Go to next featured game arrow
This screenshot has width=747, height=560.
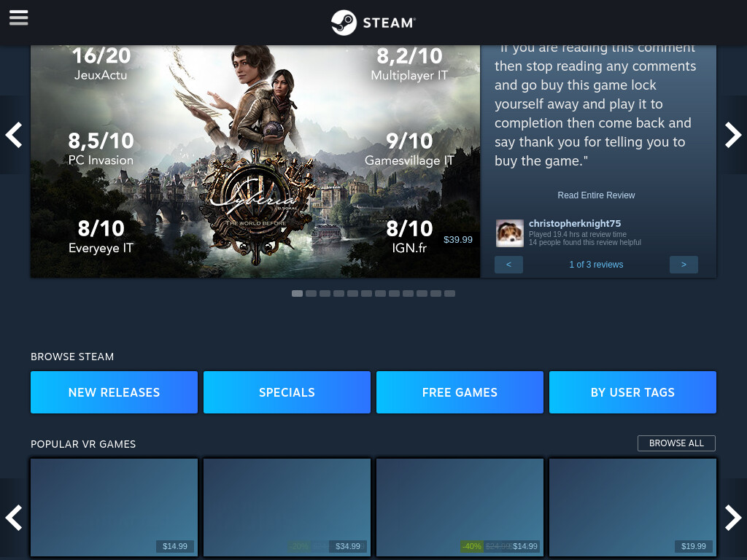(732, 135)
